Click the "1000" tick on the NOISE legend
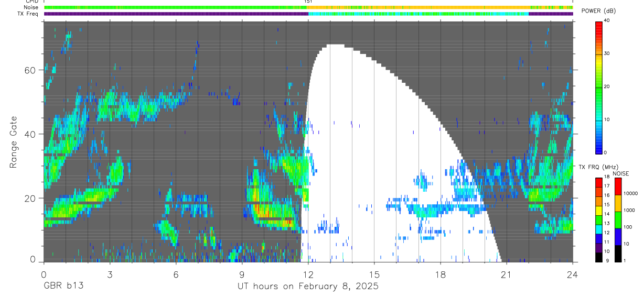Screen dimensions: 644x297 (x=629, y=210)
